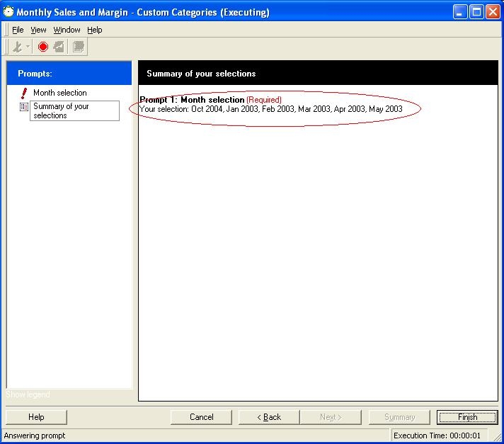Click the grayed export toolbar icon
This screenshot has width=504, height=444.
click(x=59, y=47)
